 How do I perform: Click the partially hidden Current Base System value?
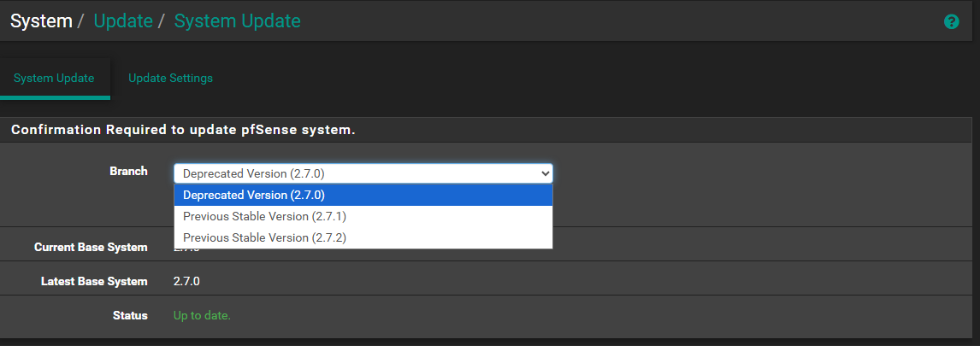[186, 250]
